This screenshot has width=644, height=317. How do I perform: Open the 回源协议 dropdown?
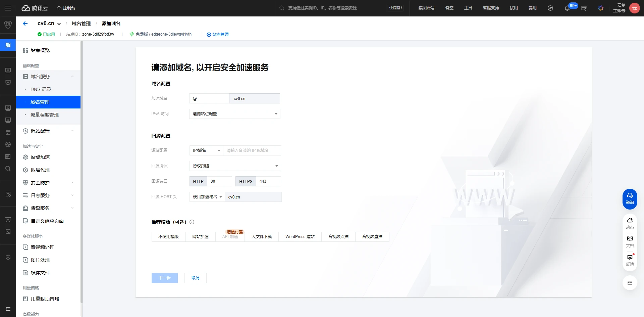[x=235, y=166]
